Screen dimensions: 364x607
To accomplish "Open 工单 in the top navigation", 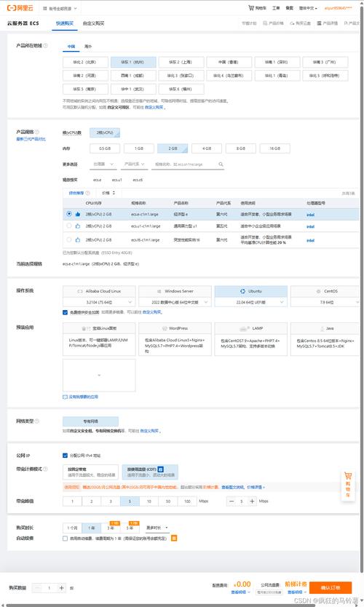I will click(276, 8).
